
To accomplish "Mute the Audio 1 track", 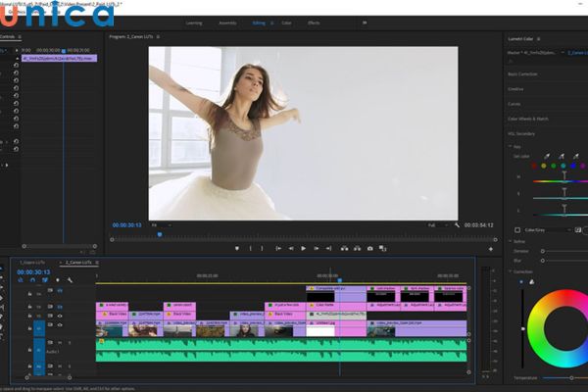I will (x=60, y=342).
